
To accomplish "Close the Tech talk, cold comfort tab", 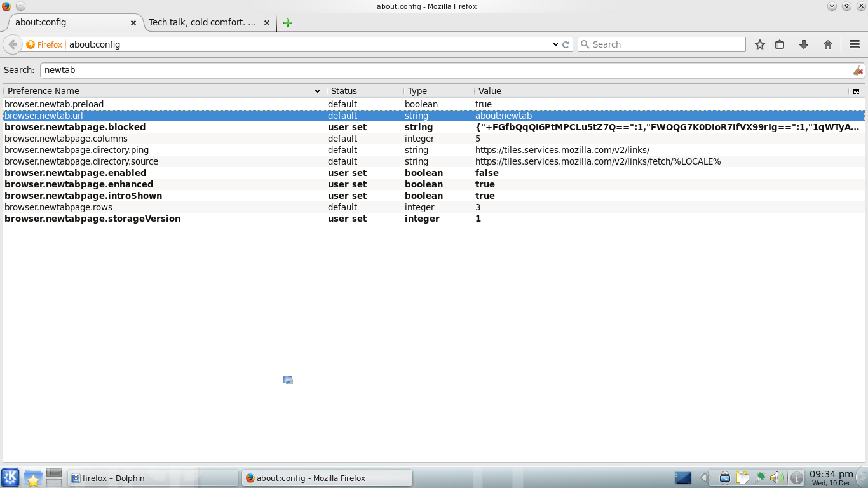I will [267, 23].
